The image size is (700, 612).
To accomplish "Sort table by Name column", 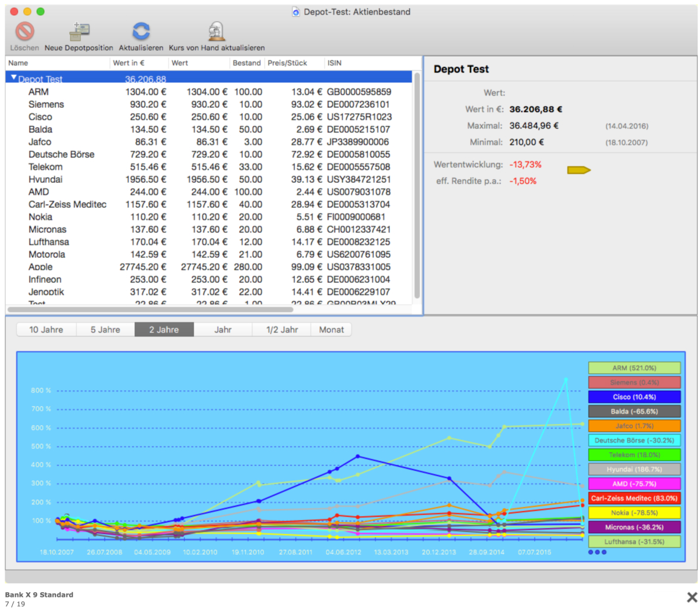I will click(x=57, y=63).
